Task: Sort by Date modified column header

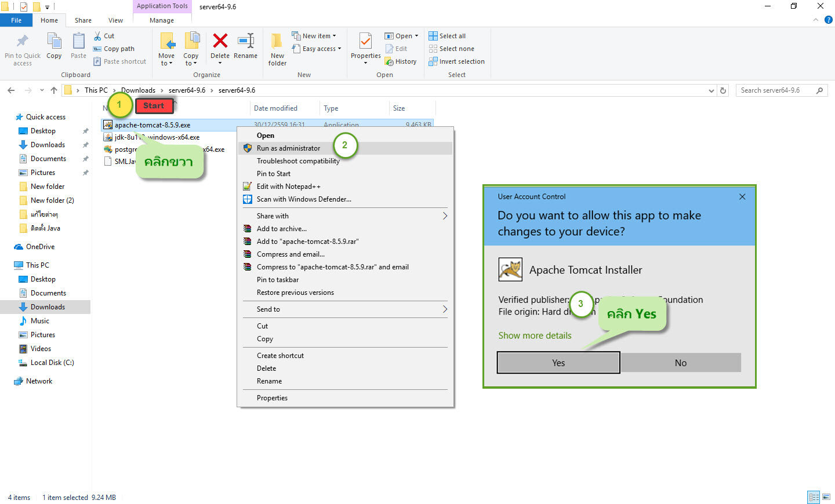Action: [x=275, y=108]
